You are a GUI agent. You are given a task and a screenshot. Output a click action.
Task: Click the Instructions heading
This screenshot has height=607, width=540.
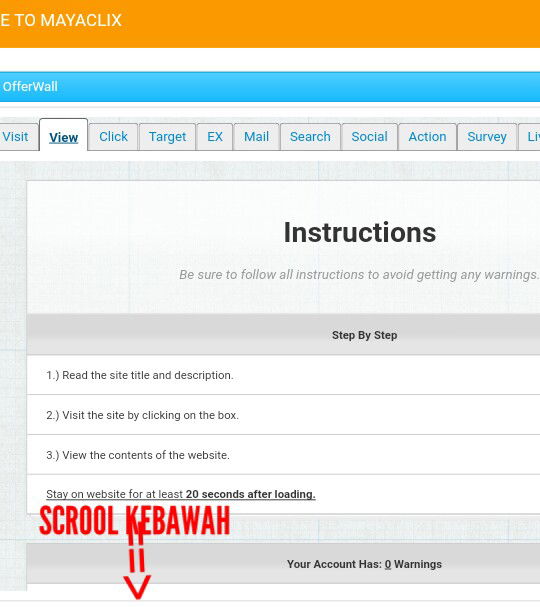coord(360,232)
